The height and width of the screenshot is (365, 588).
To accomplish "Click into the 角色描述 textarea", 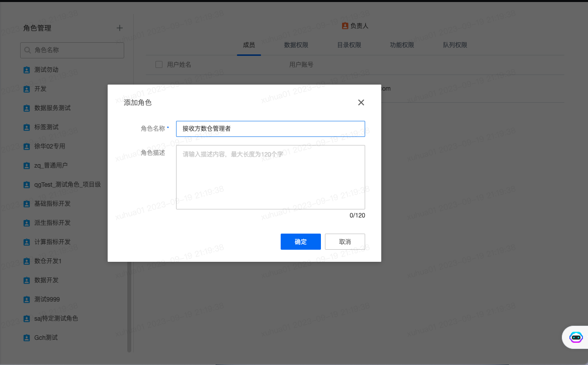I will 271,177.
